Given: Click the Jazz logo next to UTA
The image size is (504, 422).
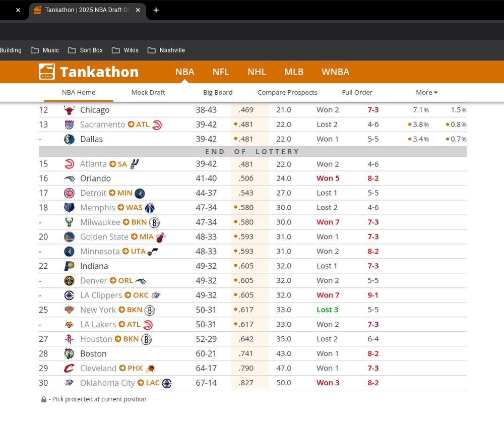Looking at the screenshot, I should [153, 252].
